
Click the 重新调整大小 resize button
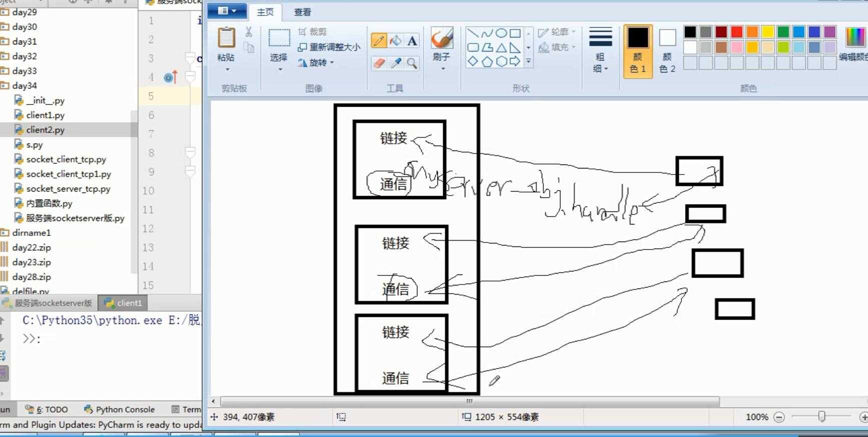click(329, 47)
